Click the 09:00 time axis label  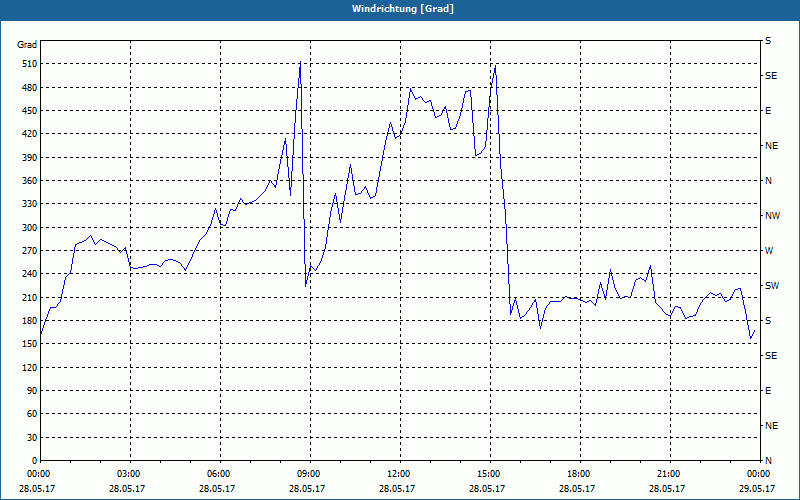(x=309, y=473)
